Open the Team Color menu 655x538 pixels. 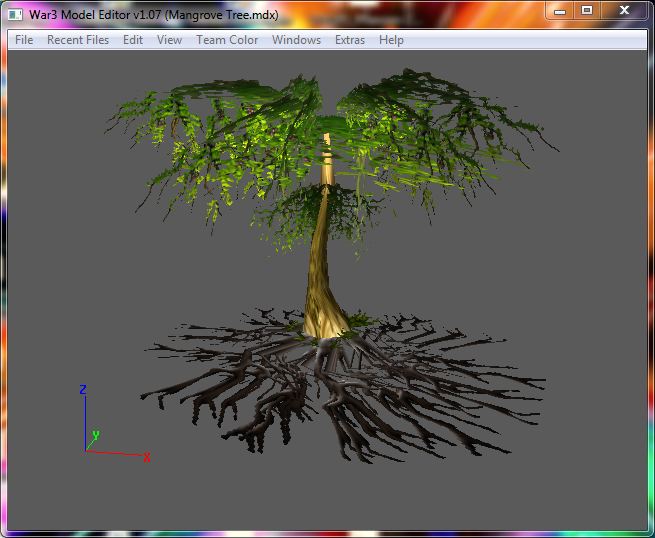[227, 40]
